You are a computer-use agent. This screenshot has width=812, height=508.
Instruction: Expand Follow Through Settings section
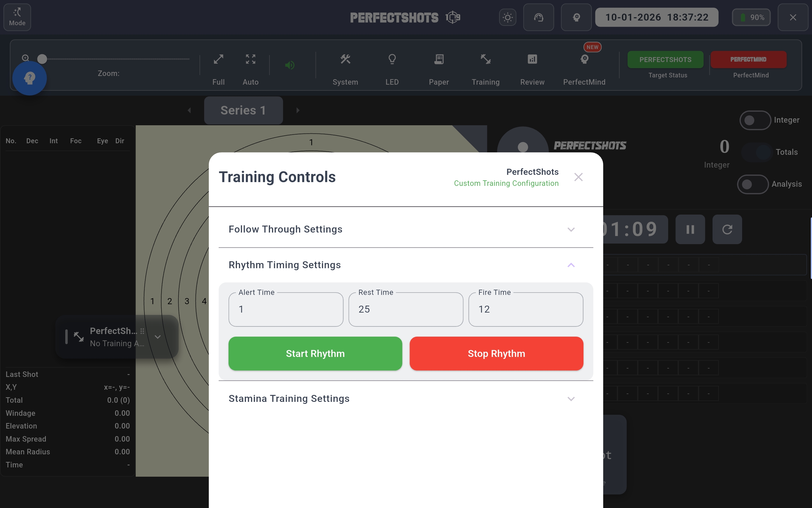pyautogui.click(x=571, y=229)
